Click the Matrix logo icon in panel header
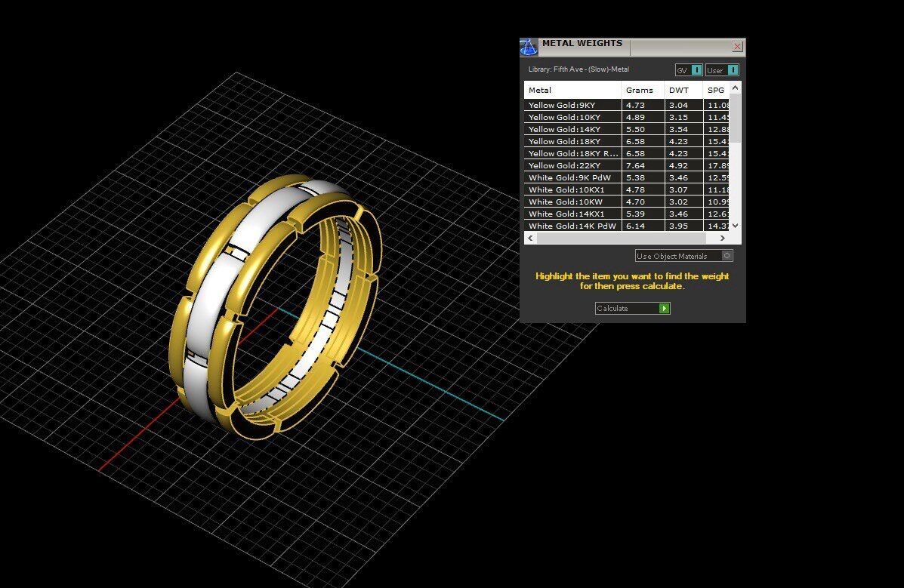Screen dimensions: 904x588 pyautogui.click(x=529, y=47)
